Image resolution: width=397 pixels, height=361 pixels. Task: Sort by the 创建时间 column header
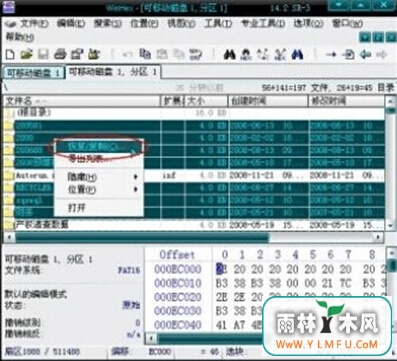[268, 101]
